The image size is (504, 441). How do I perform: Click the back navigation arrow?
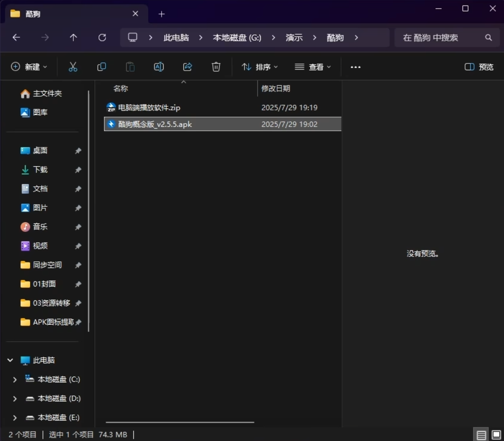[x=16, y=38]
